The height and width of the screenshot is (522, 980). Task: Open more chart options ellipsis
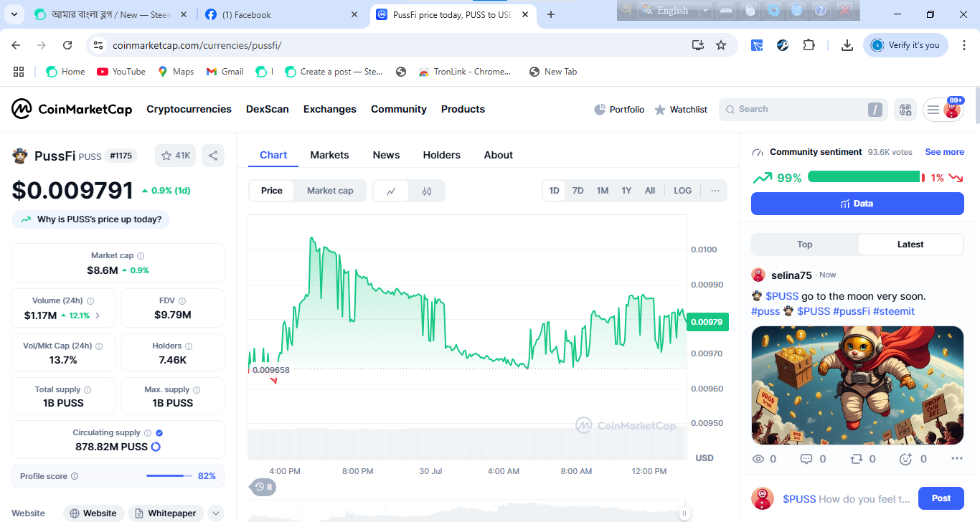(715, 191)
